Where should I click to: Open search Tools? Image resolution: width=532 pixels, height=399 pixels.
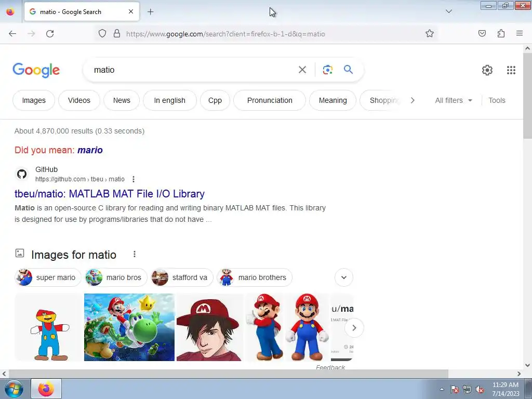tap(497, 100)
